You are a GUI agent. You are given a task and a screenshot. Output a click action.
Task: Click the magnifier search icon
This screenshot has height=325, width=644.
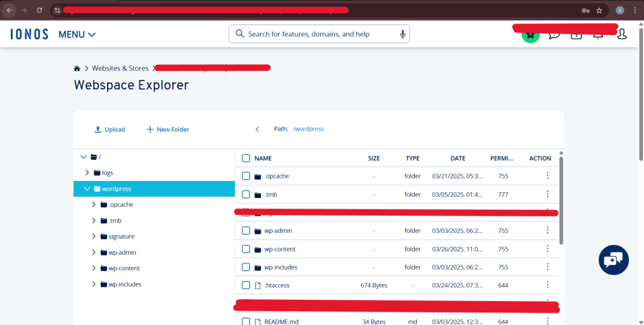(x=240, y=34)
